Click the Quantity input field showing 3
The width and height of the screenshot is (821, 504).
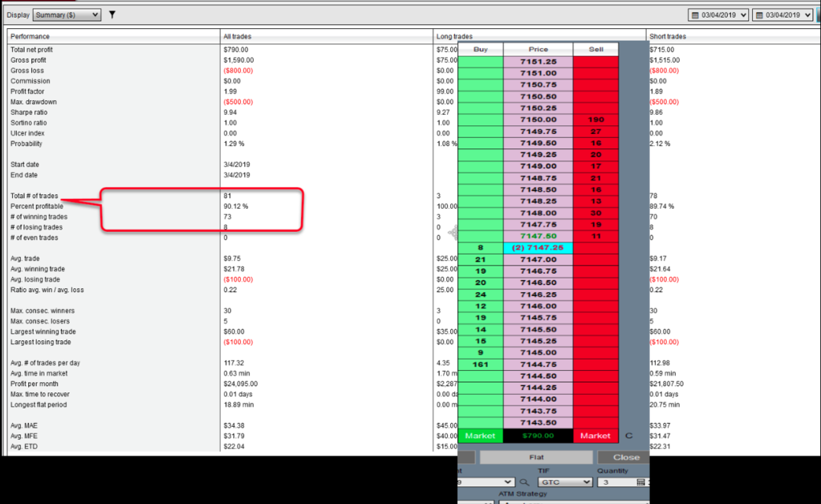point(608,483)
